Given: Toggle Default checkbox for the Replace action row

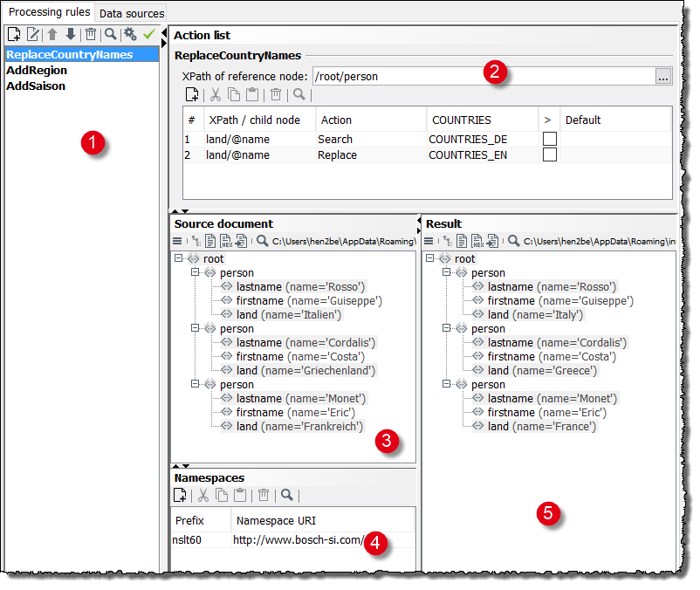Looking at the screenshot, I should (x=549, y=154).
